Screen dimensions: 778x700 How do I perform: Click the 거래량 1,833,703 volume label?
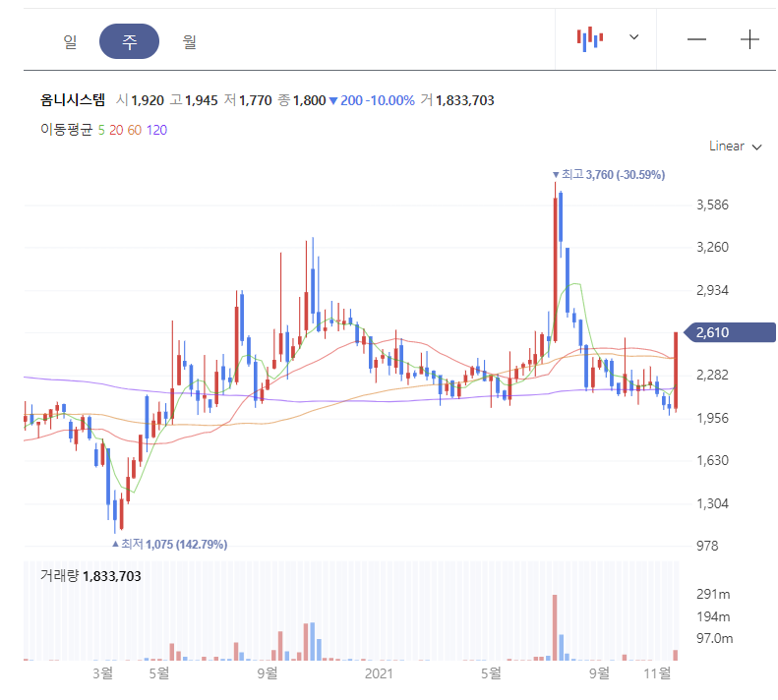[x=90, y=576]
